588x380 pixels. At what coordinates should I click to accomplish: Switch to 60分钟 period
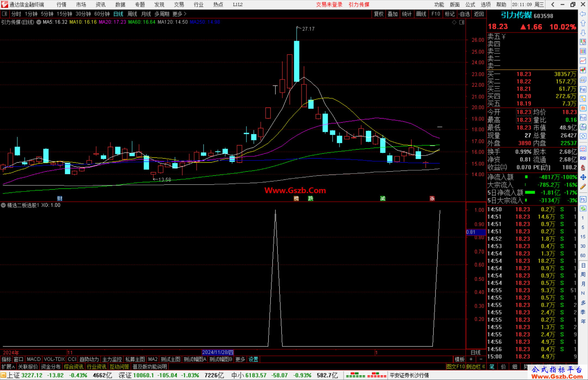[x=102, y=14]
